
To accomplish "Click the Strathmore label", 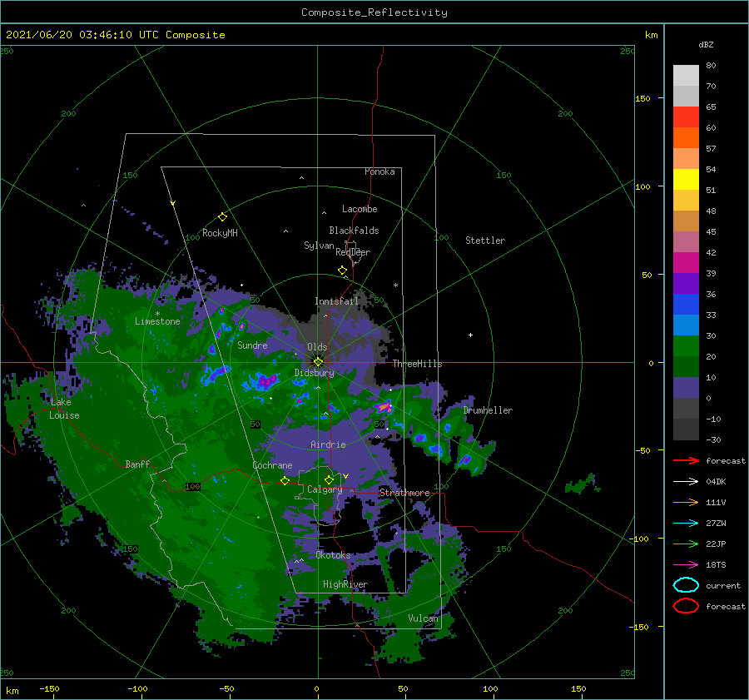I will point(404,493).
